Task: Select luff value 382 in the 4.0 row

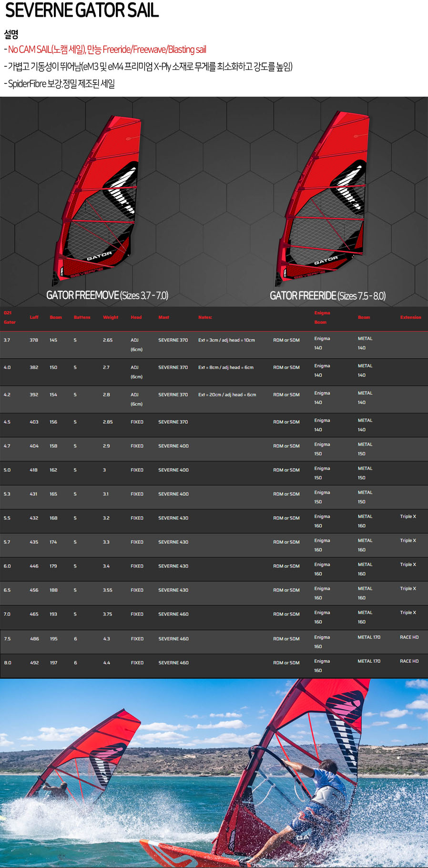Action: (34, 367)
